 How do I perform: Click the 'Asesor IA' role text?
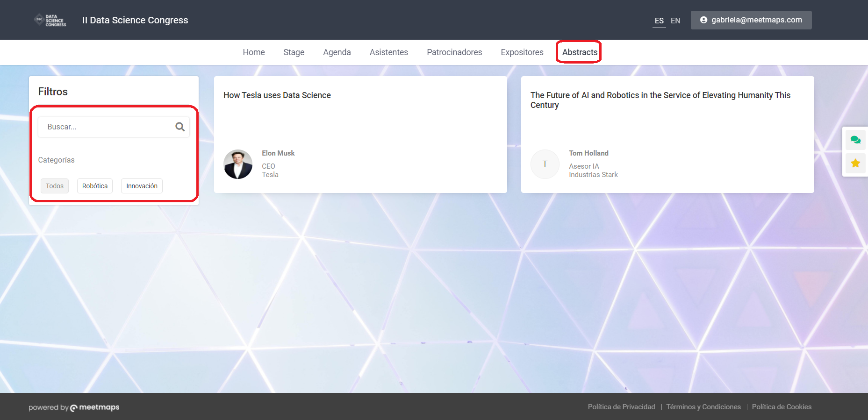584,166
